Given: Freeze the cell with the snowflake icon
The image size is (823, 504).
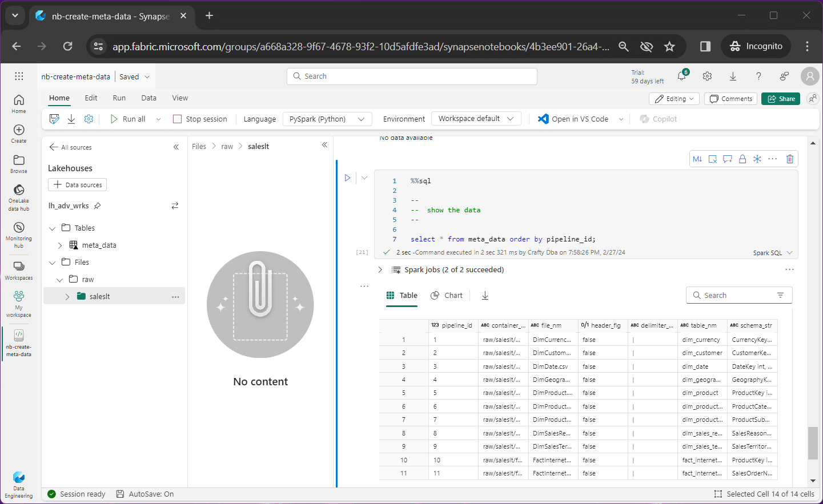Looking at the screenshot, I should click(x=757, y=159).
